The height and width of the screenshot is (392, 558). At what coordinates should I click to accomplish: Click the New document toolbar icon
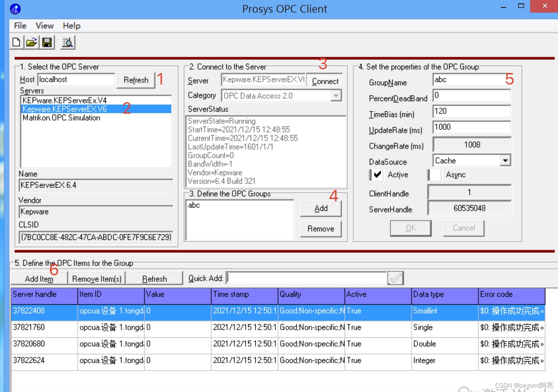(16, 43)
